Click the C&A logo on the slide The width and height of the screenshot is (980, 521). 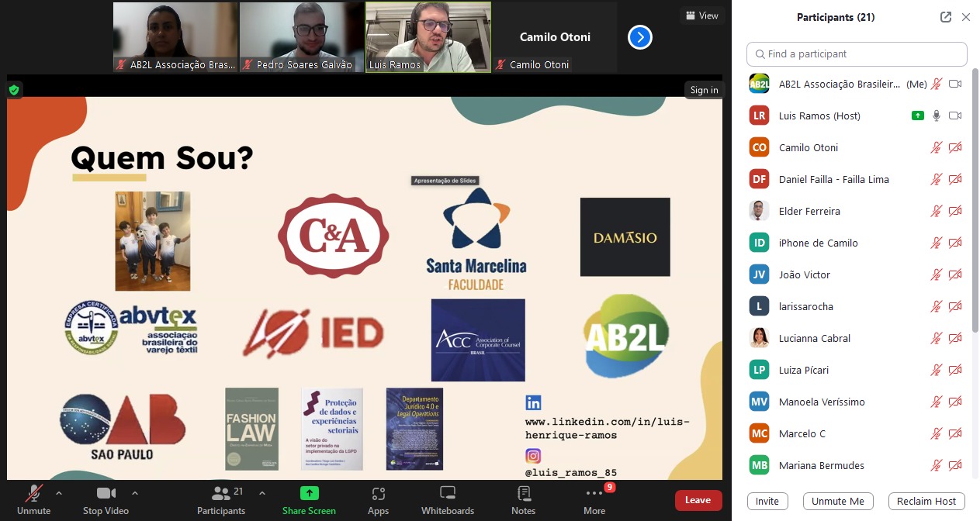pyautogui.click(x=334, y=235)
